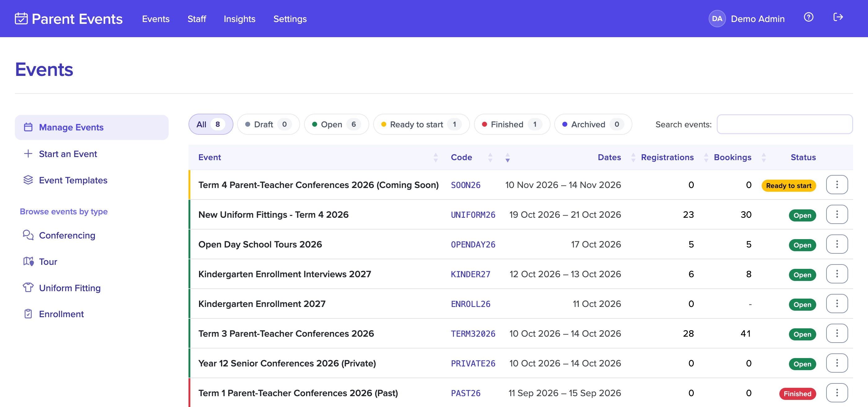Open actions menu for TERM32026 event
Image resolution: width=868 pixels, height=407 pixels.
[x=837, y=333]
